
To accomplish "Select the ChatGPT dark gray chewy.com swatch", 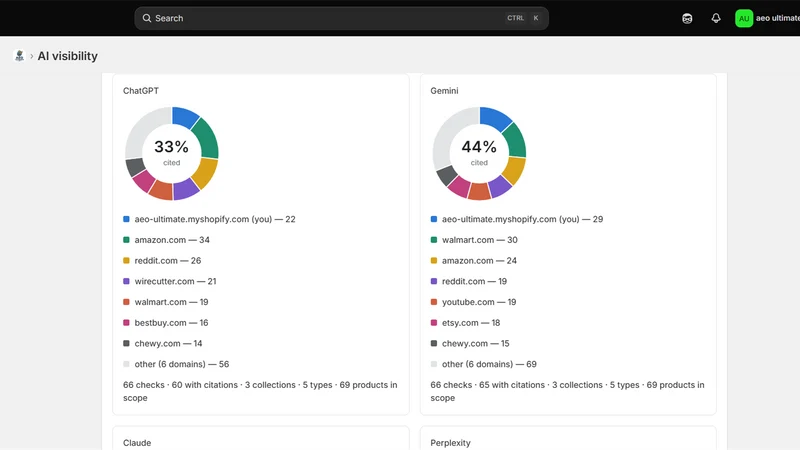I will pos(126,343).
